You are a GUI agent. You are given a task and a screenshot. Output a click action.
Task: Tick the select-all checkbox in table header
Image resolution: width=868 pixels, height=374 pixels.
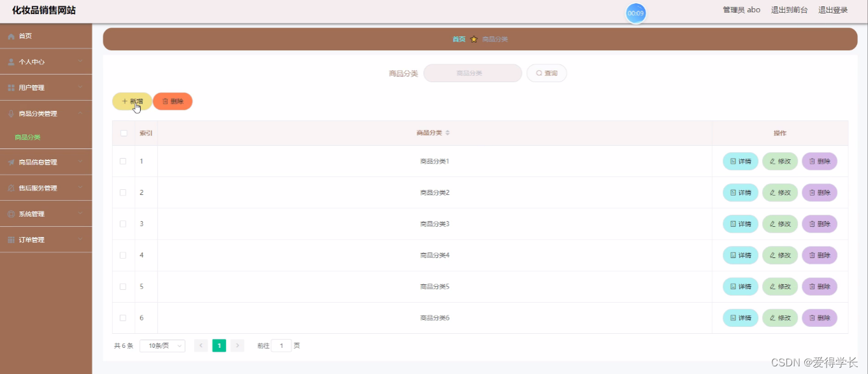click(124, 133)
